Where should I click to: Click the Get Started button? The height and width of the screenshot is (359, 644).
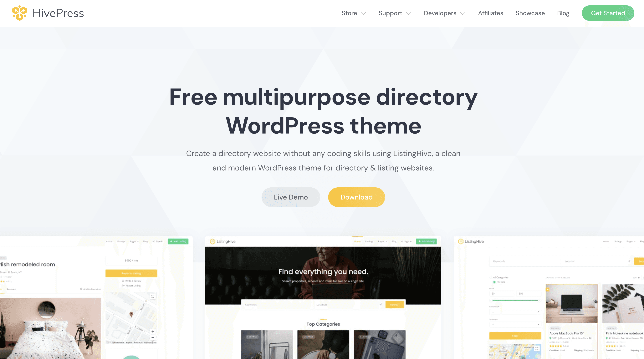tap(608, 13)
